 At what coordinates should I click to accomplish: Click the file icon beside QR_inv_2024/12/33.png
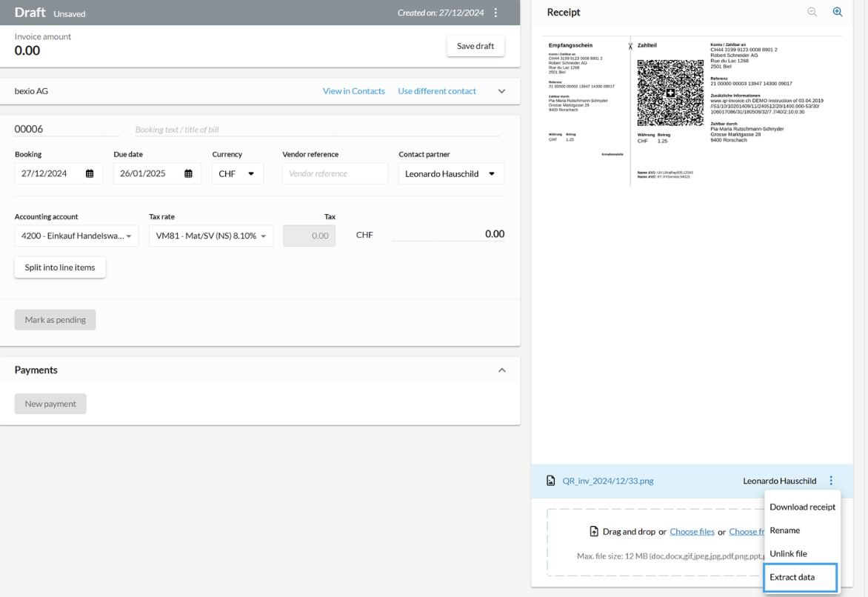pos(551,481)
